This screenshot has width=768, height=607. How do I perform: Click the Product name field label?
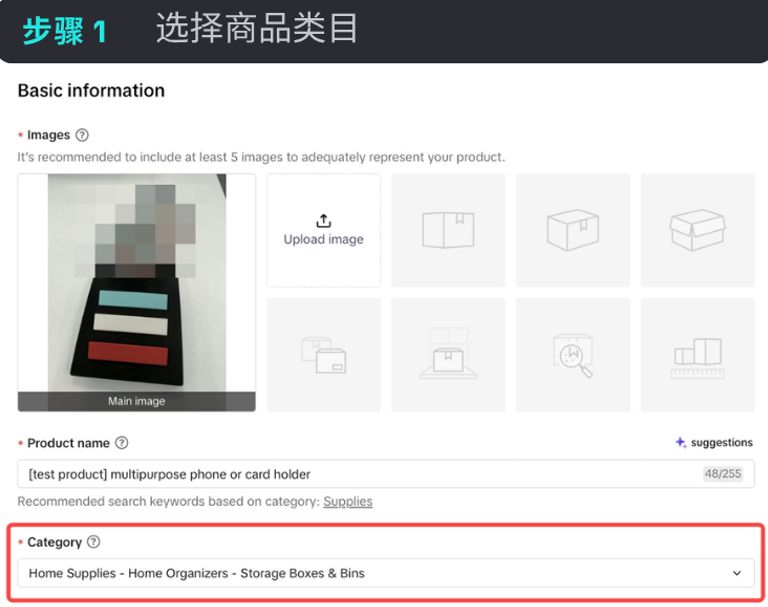point(68,443)
